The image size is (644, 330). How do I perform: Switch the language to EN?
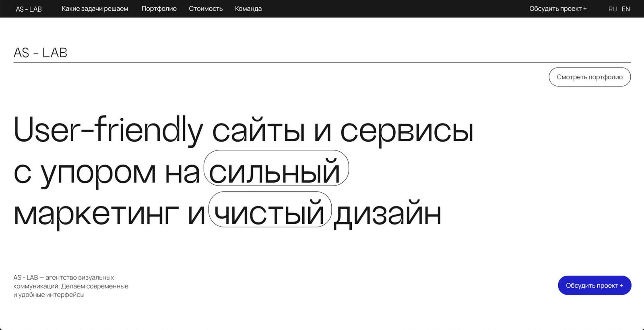coord(626,9)
